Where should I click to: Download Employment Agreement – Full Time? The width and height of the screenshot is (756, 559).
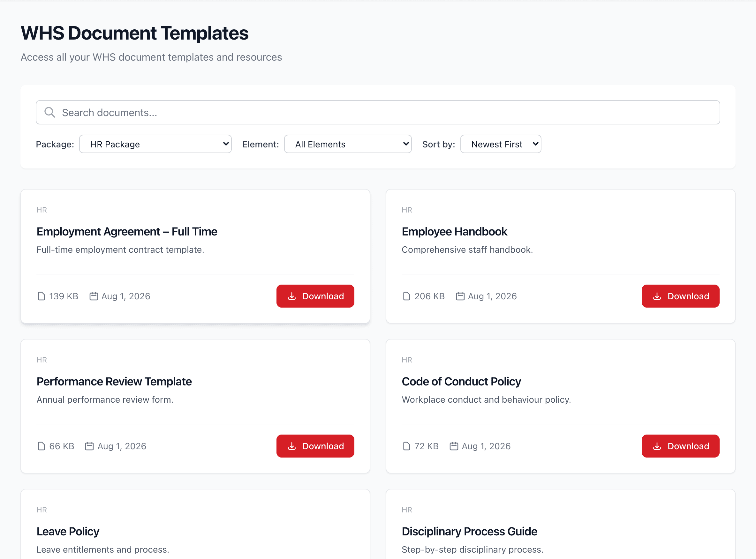(x=315, y=296)
